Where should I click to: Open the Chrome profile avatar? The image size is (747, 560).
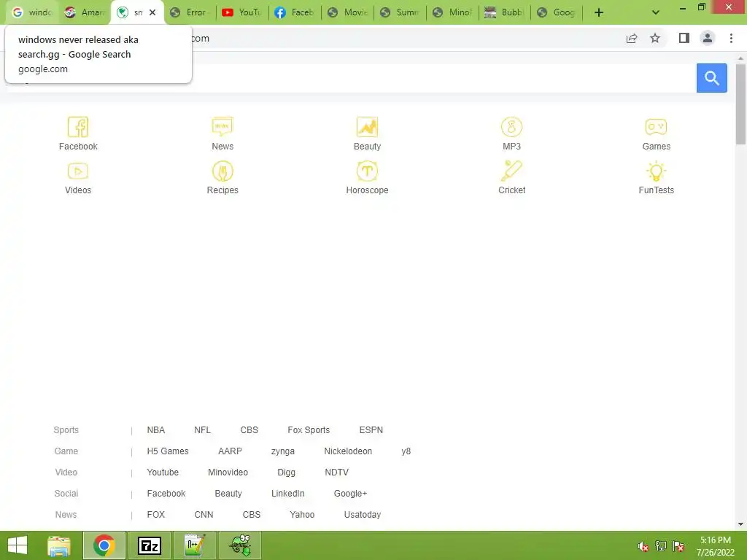(708, 38)
